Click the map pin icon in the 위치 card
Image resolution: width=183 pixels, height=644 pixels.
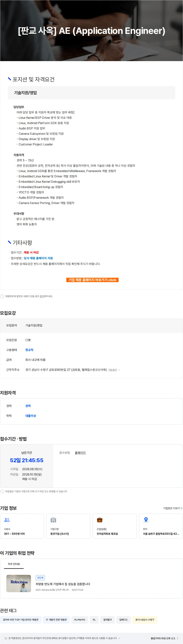pos(146,520)
